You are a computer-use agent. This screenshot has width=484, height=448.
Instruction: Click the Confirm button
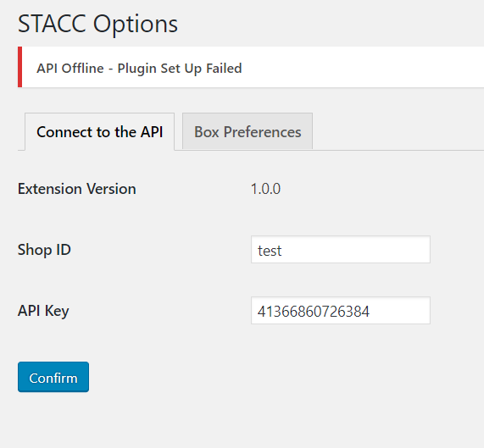(53, 377)
